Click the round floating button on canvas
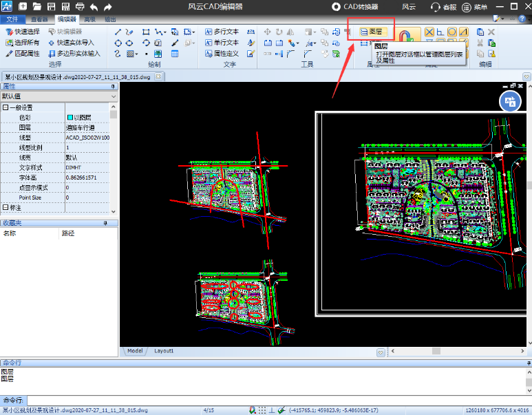The width and height of the screenshot is (532, 415). tap(509, 102)
